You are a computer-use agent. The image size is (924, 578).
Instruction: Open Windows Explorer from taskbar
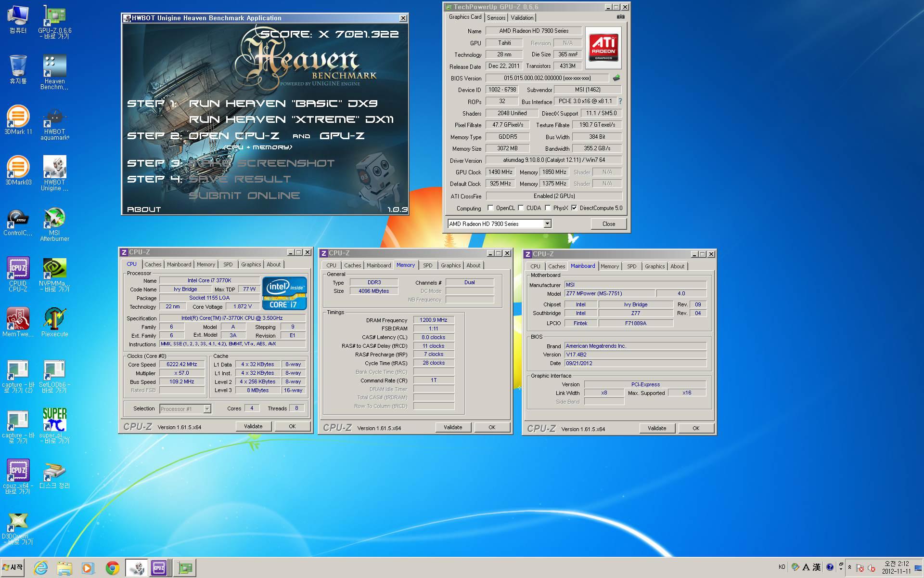tap(64, 568)
